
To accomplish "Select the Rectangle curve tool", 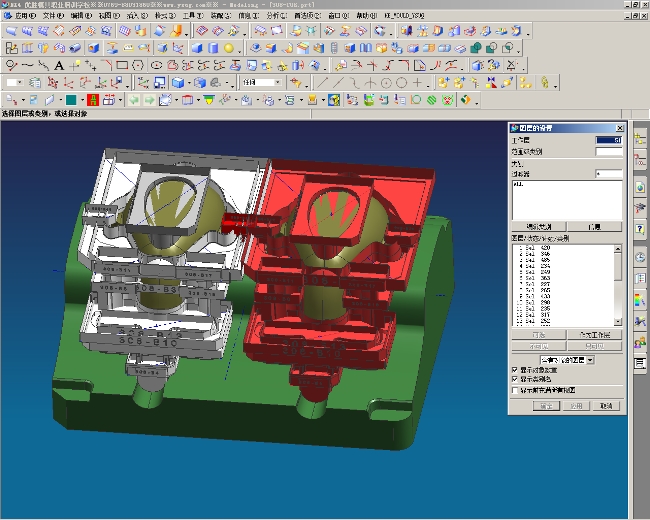I will (122, 66).
